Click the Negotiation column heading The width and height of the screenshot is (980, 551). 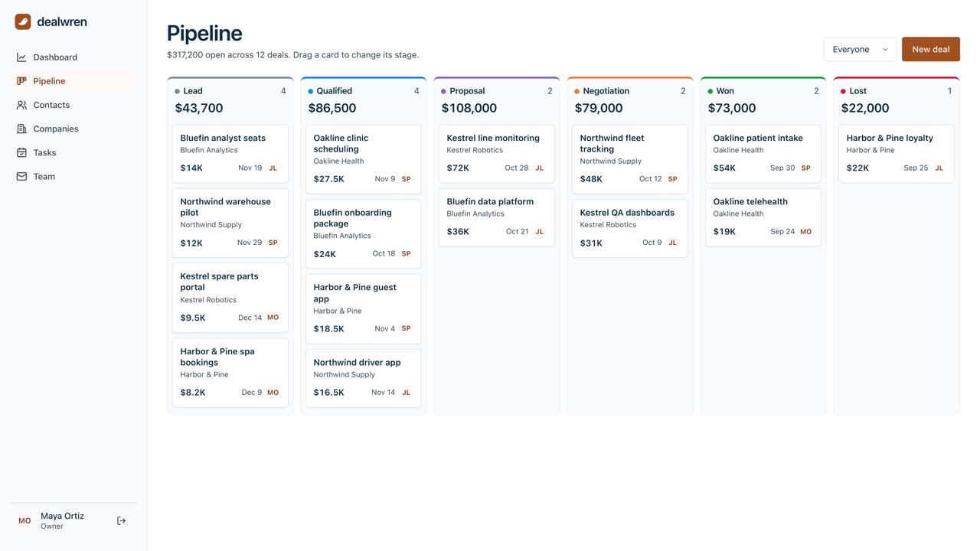606,91
